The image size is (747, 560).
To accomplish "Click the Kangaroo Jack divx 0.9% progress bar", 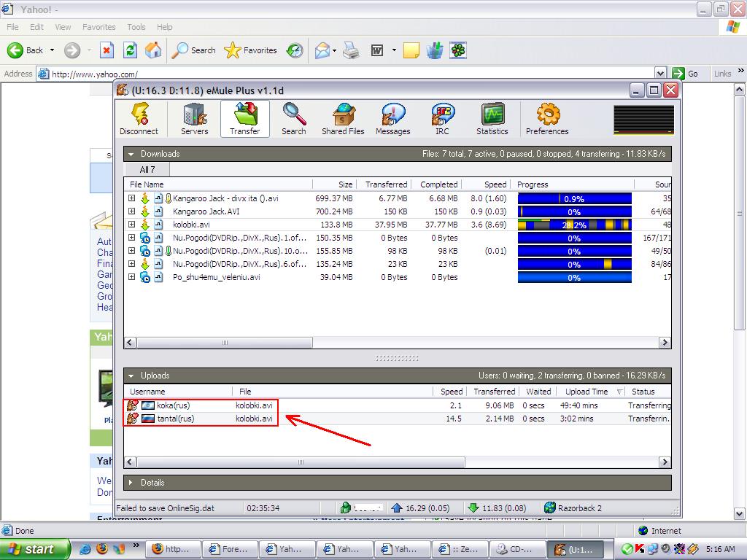I will (x=575, y=198).
